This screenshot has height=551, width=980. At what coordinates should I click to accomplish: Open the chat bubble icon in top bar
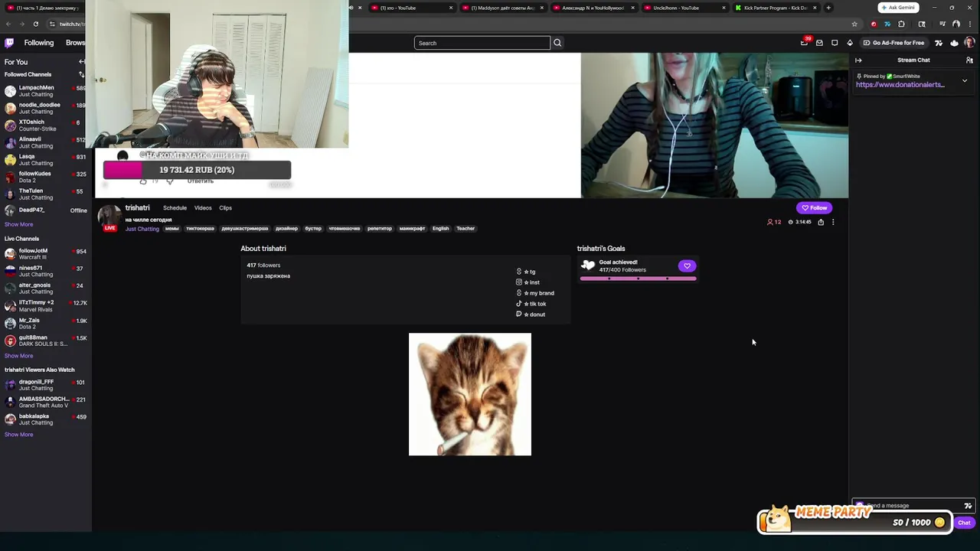(x=835, y=43)
